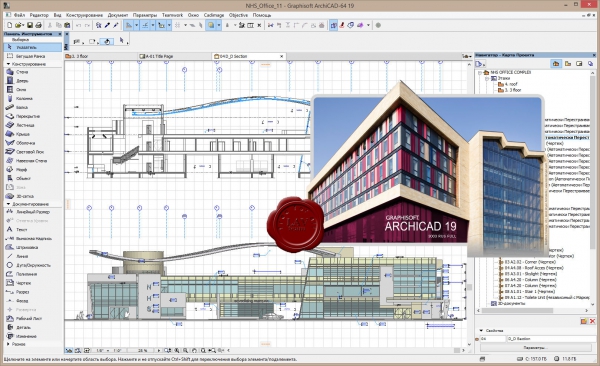600x366 pixels.
Task: Activate the Elevation (Фасад) tool
Action: point(32,301)
